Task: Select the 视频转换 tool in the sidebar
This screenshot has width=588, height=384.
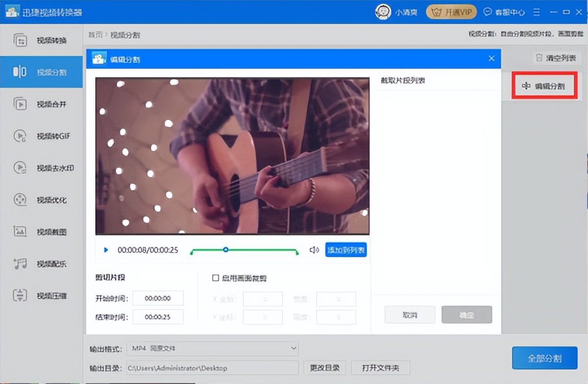Action: 41,41
